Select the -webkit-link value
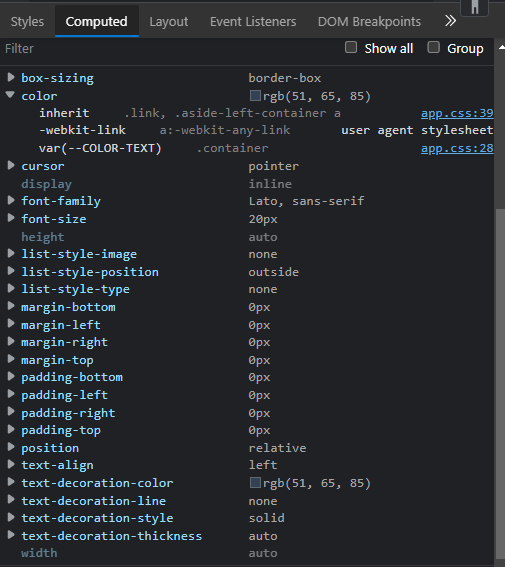 tap(82, 130)
